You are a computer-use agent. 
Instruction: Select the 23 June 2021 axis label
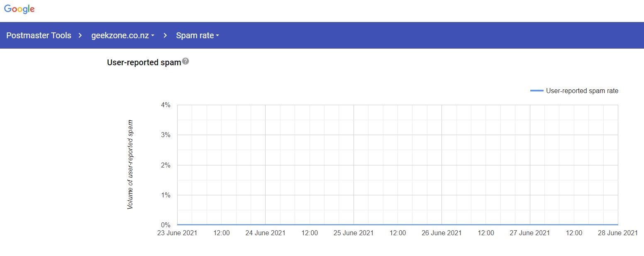pyautogui.click(x=177, y=233)
